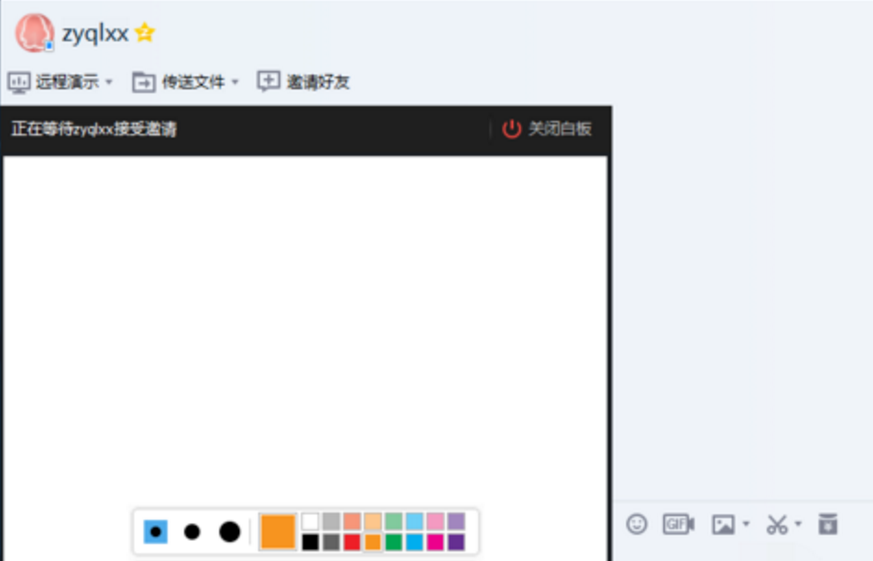Open the GIF video icon
873x561 pixels.
(x=679, y=524)
